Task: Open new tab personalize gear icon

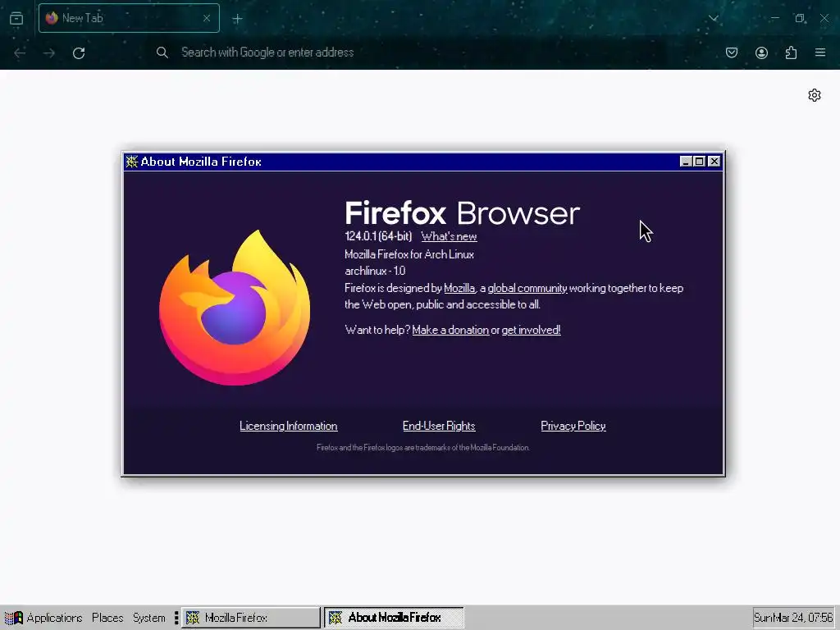Action: (x=815, y=95)
